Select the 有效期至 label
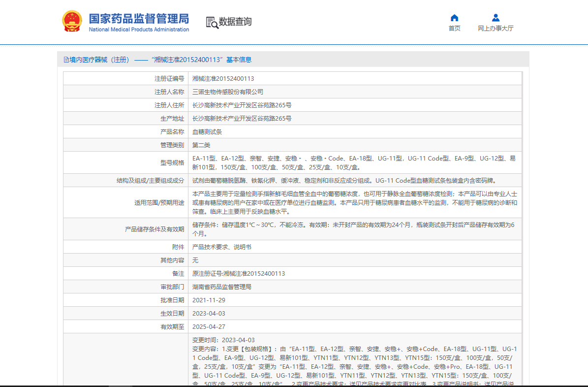Image resolution: width=588 pixels, height=387 pixels. click(172, 327)
